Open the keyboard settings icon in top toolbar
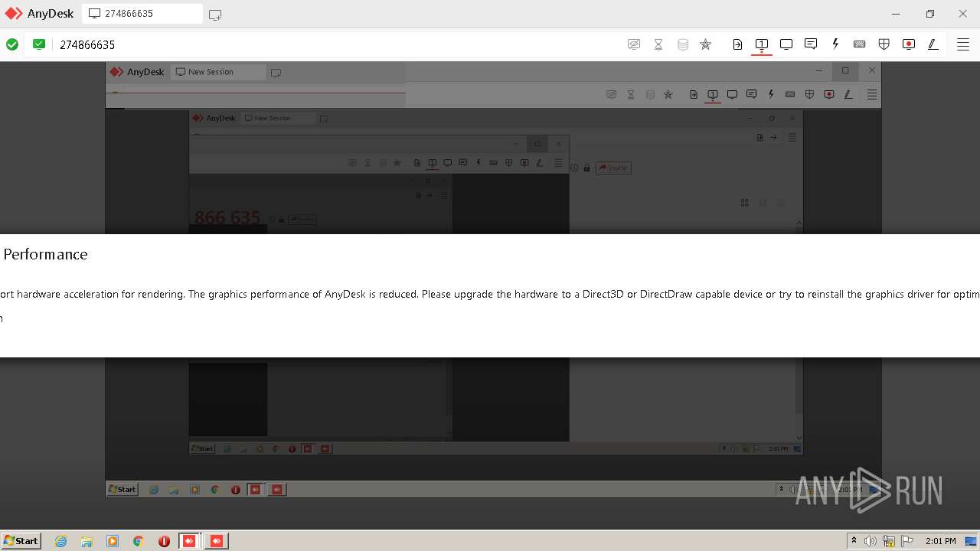Viewport: 980px width, 551px height. [x=860, y=44]
